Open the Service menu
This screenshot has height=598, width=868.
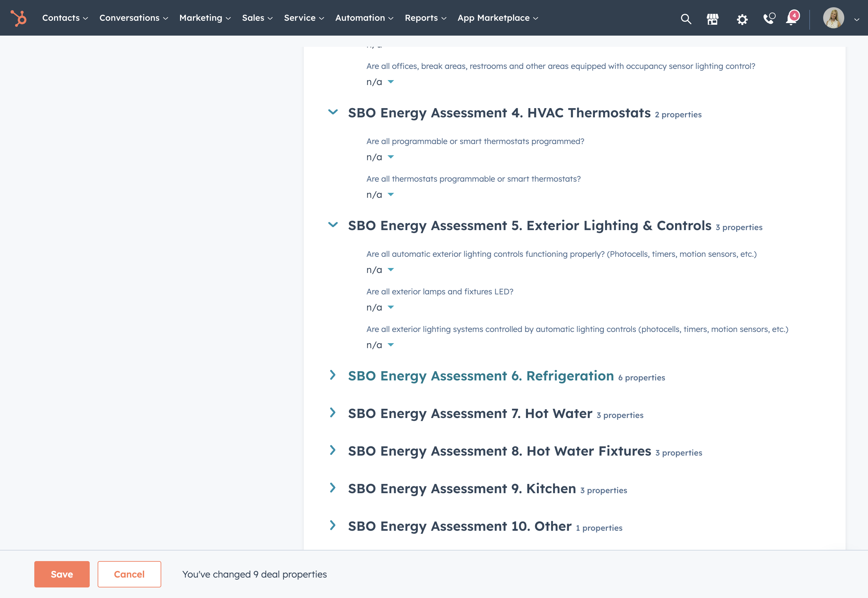pyautogui.click(x=304, y=18)
